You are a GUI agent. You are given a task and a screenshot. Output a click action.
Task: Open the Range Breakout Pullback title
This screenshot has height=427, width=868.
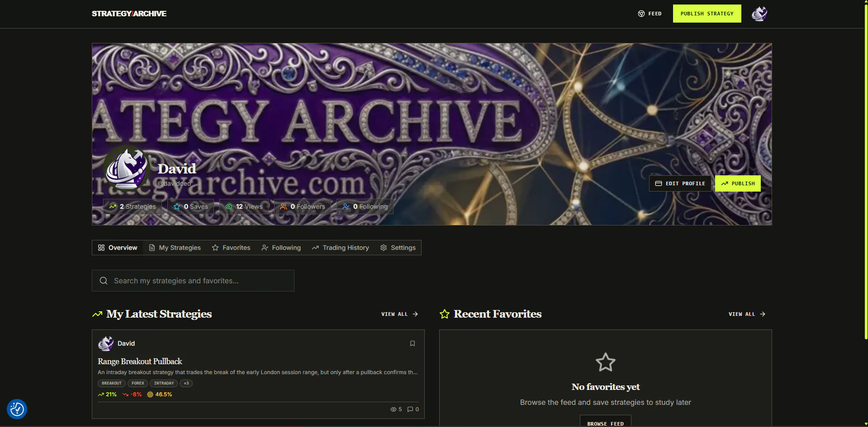click(x=140, y=361)
